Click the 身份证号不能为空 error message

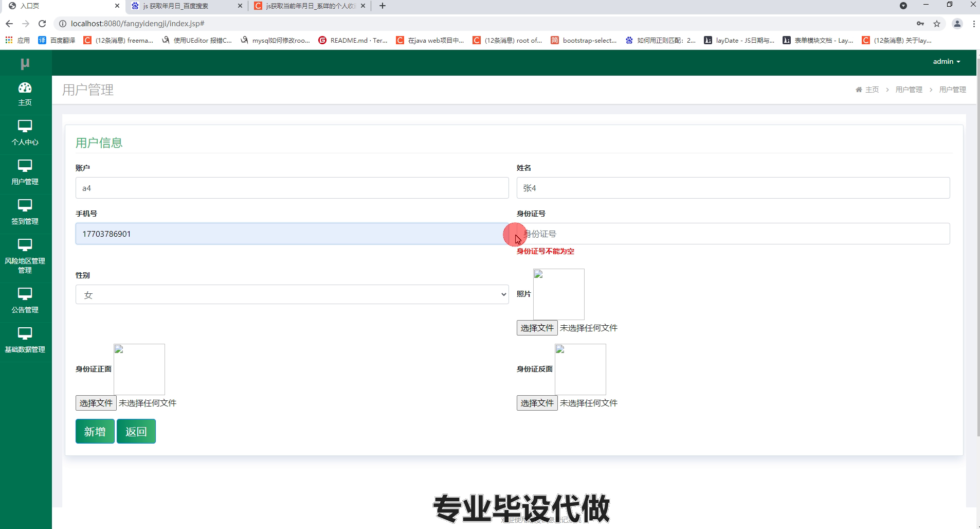[x=546, y=251]
